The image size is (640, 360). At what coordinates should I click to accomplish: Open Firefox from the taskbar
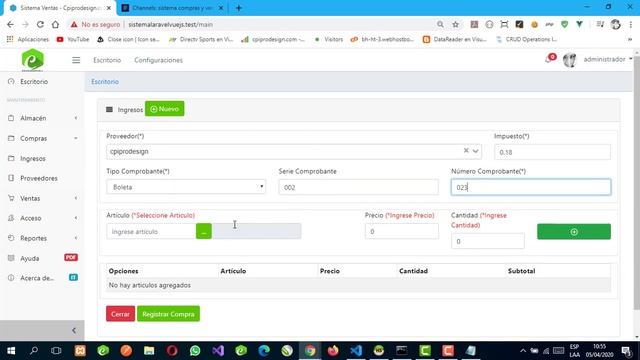click(333, 351)
